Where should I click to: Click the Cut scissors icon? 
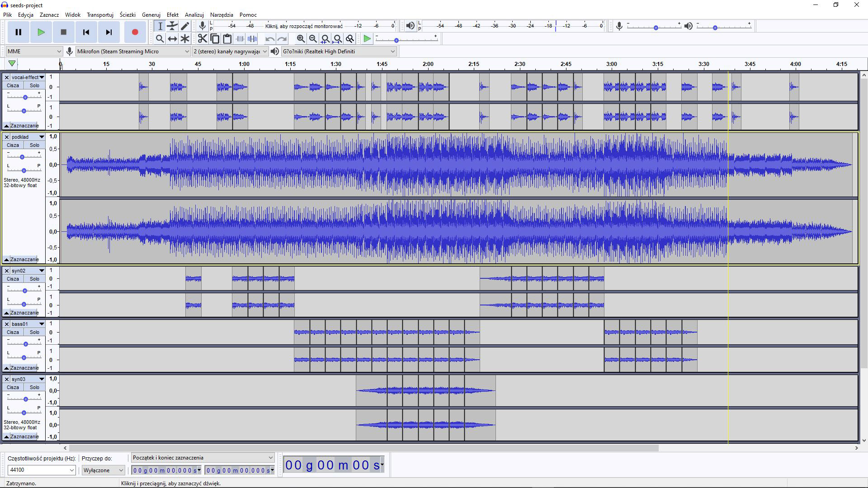tap(202, 39)
